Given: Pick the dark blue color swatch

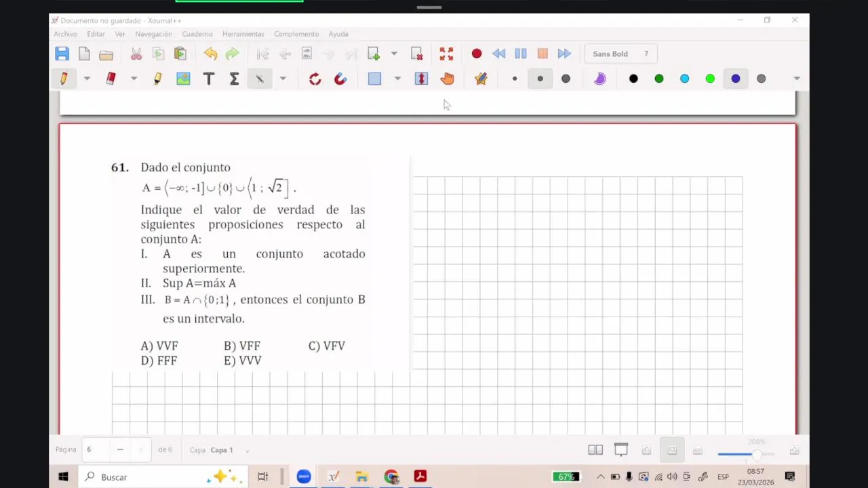Looking at the screenshot, I should coord(736,79).
